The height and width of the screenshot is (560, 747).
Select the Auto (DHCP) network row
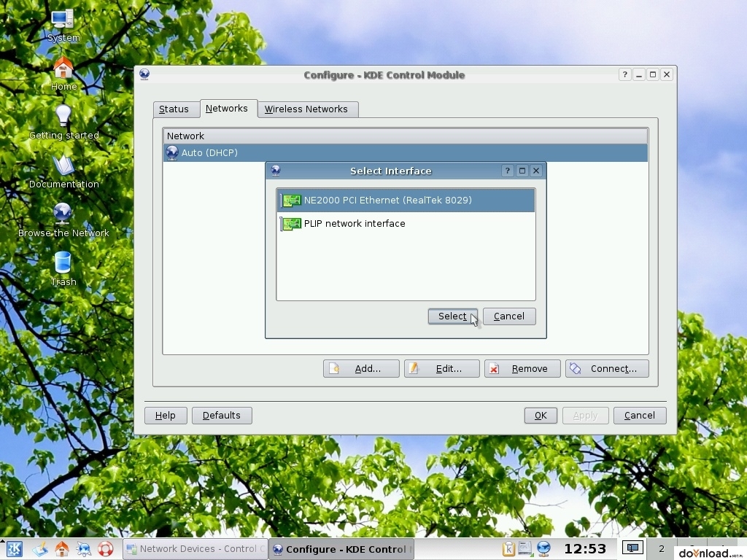pos(406,153)
